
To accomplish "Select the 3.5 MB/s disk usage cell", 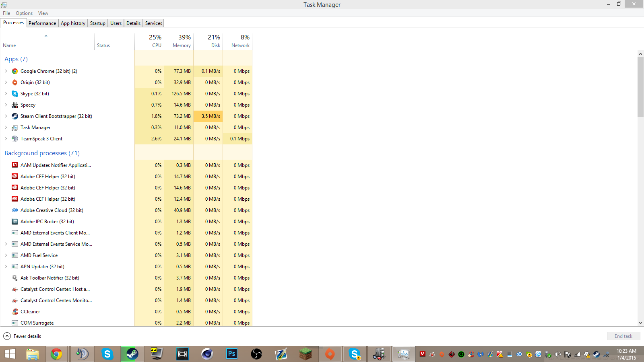I will tap(208, 116).
